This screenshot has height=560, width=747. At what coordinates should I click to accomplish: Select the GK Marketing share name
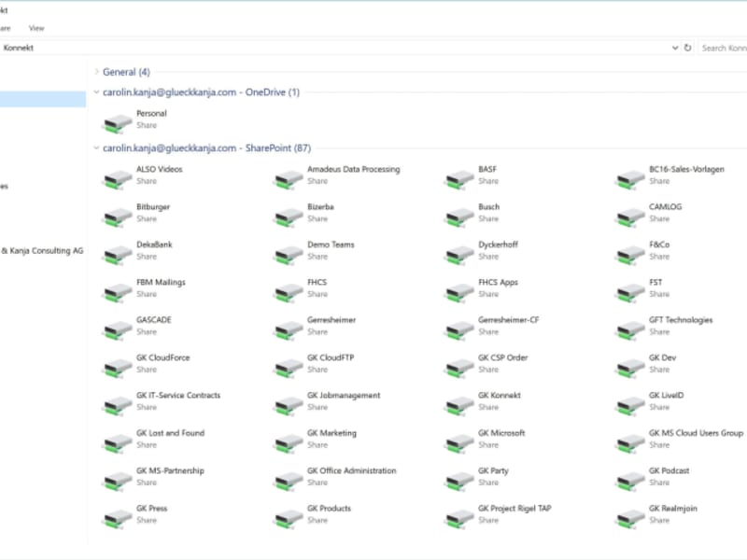click(x=331, y=433)
